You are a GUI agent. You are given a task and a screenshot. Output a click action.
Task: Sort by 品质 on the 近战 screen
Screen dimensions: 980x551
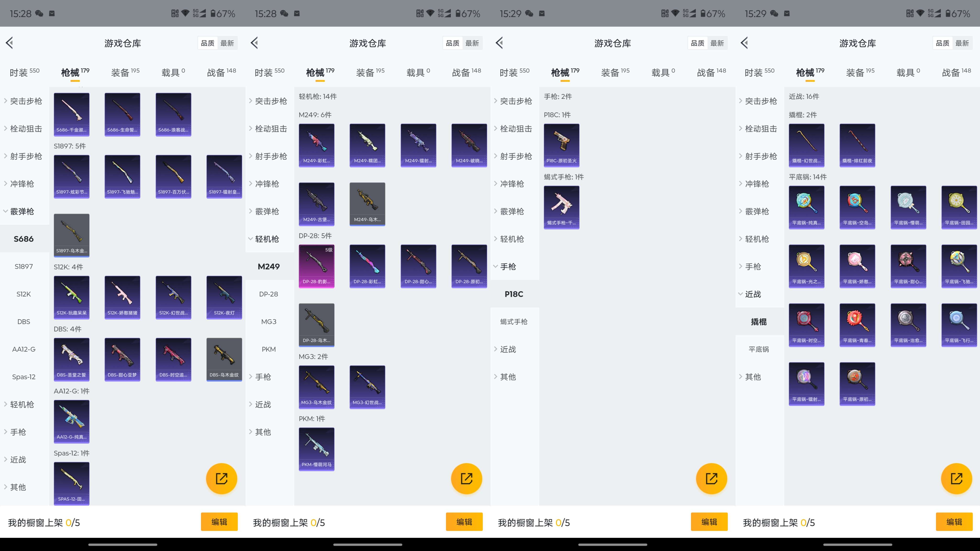[943, 43]
